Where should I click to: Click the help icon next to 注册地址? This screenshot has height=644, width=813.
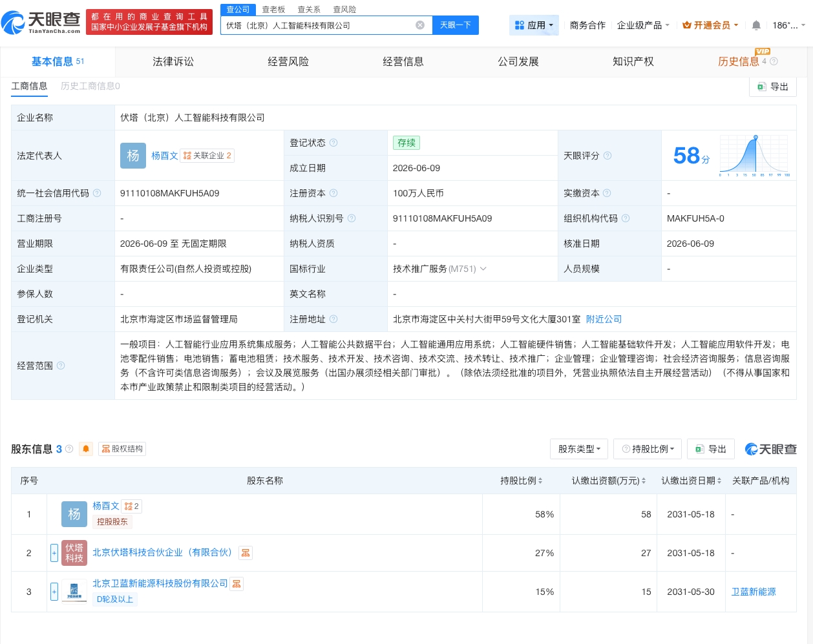coord(333,319)
